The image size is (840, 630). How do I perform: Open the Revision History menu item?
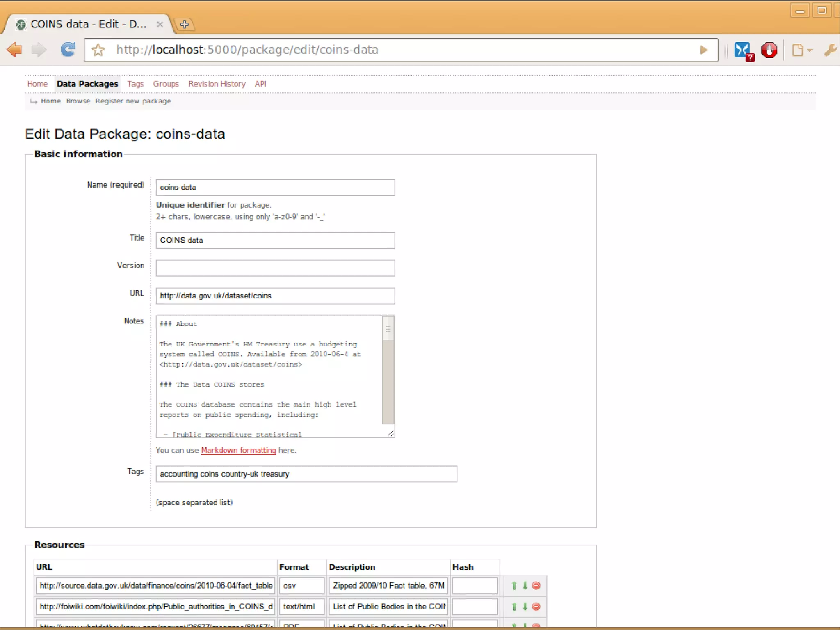tap(217, 84)
